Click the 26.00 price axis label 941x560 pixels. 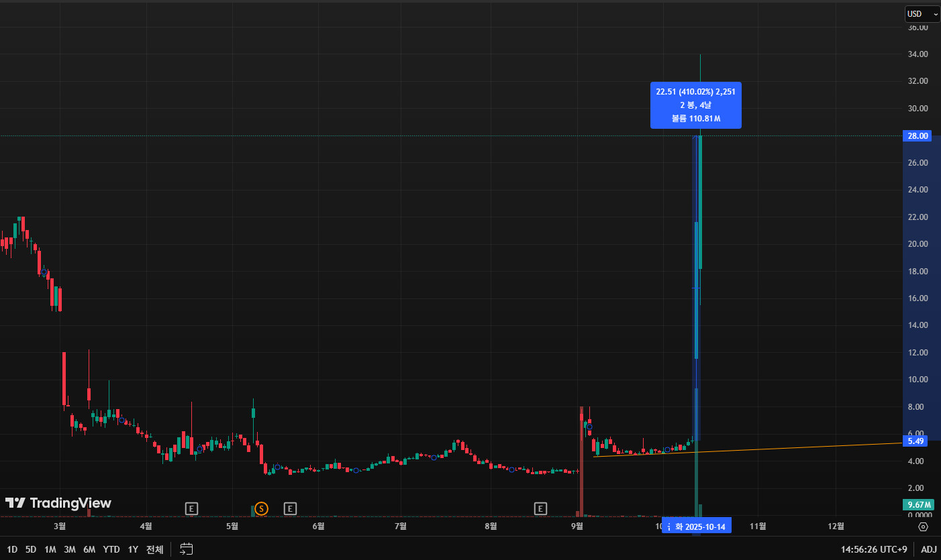918,163
